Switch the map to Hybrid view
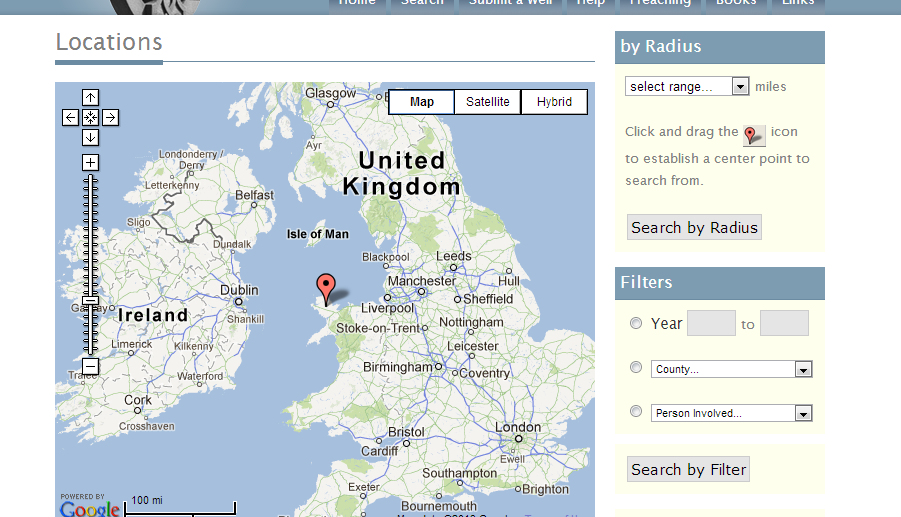Screen dimensions: 901x517 [x=555, y=102]
